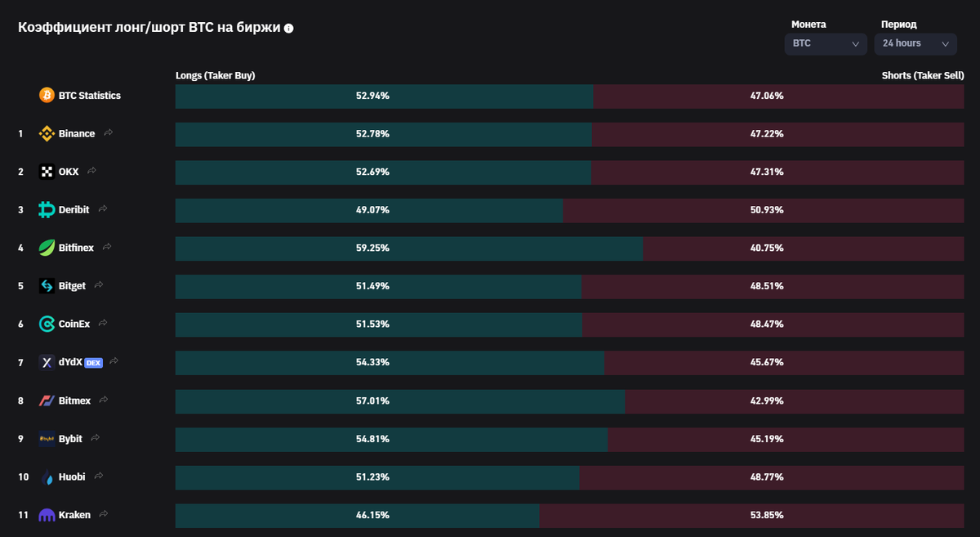Click the Binance logo icon
The image size is (980, 537).
[47, 134]
